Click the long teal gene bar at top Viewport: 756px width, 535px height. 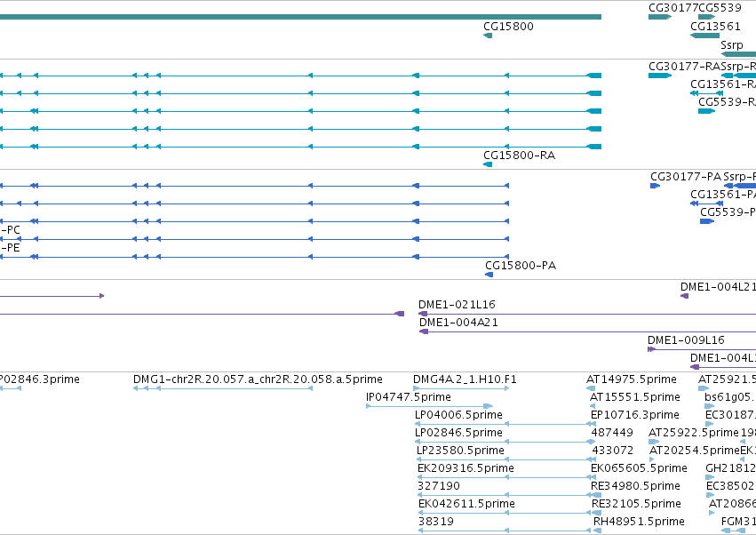click(x=300, y=17)
